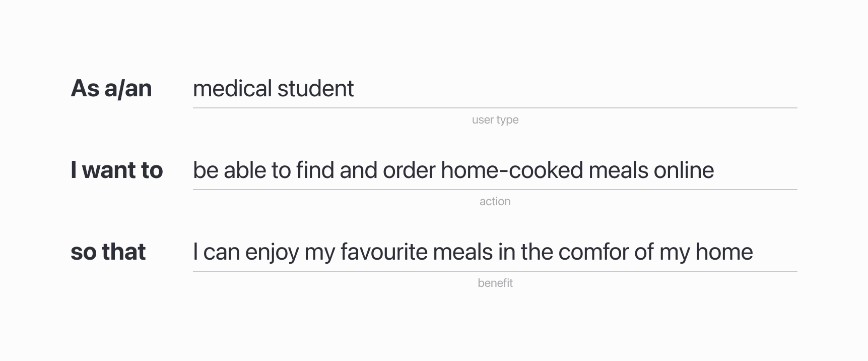Image resolution: width=868 pixels, height=361 pixels.
Task: Click the word 'enjoy' in the benefit line
Action: click(x=272, y=253)
